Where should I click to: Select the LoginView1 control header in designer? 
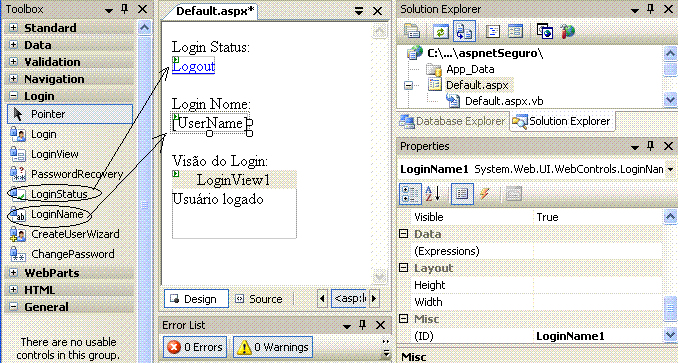coord(234,180)
